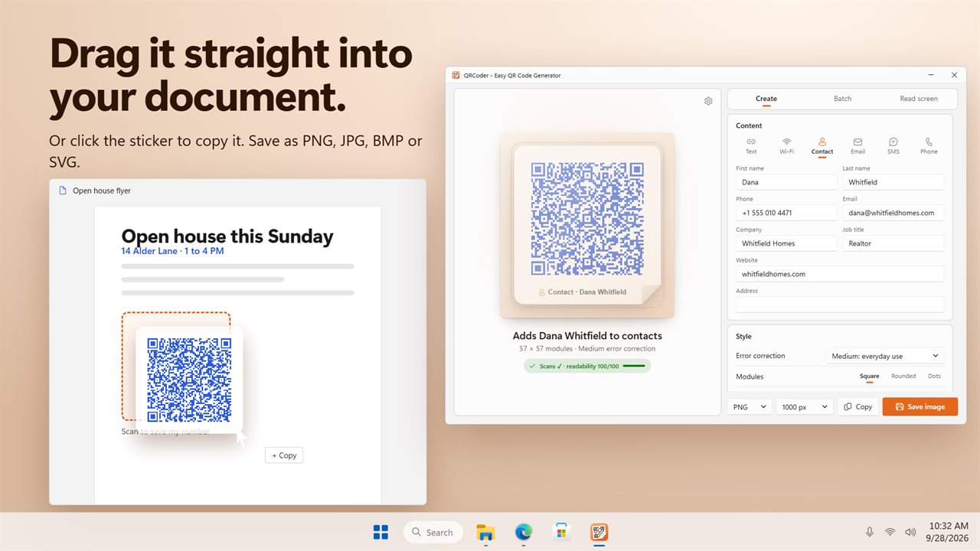Open QR code settings gear
980x551 pixels.
708,101
